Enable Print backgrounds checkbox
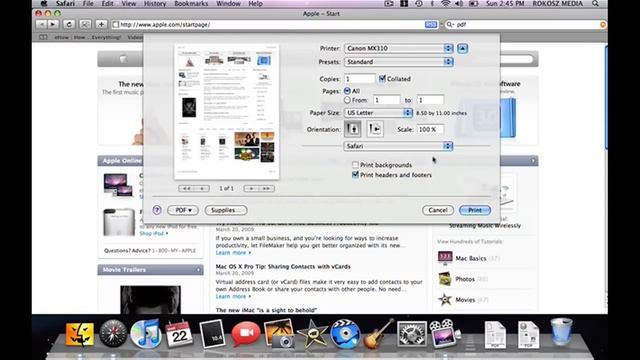Screen dimensions: 640x360 coord(356,165)
